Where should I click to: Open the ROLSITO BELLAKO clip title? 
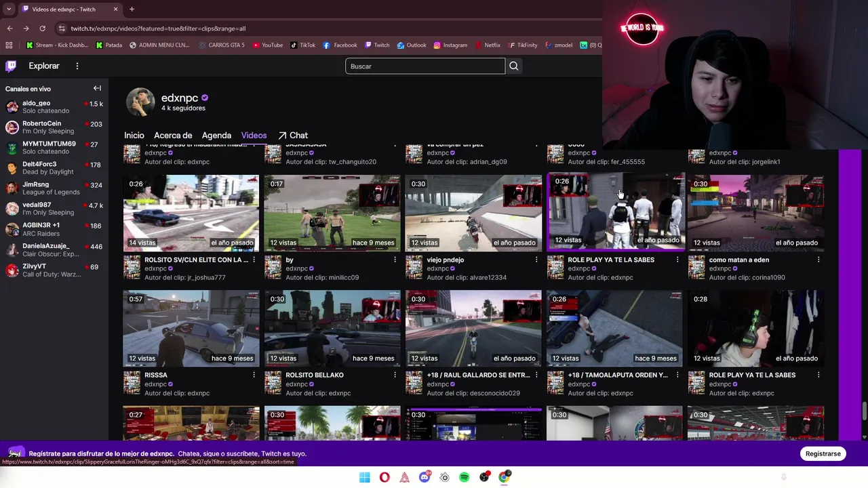click(315, 375)
